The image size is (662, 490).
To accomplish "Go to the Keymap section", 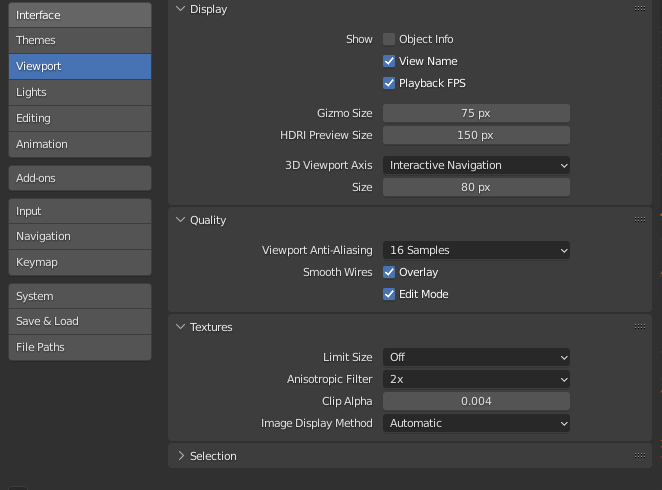I will pos(80,262).
